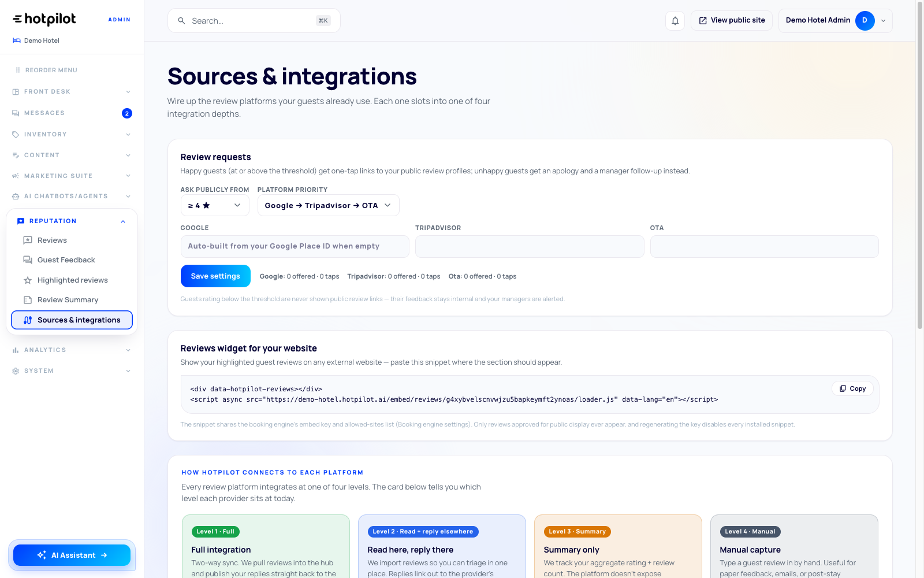Open the Ask publicly from ≥ 4 star dropdown
Screen dimensions: 924x578
point(215,205)
